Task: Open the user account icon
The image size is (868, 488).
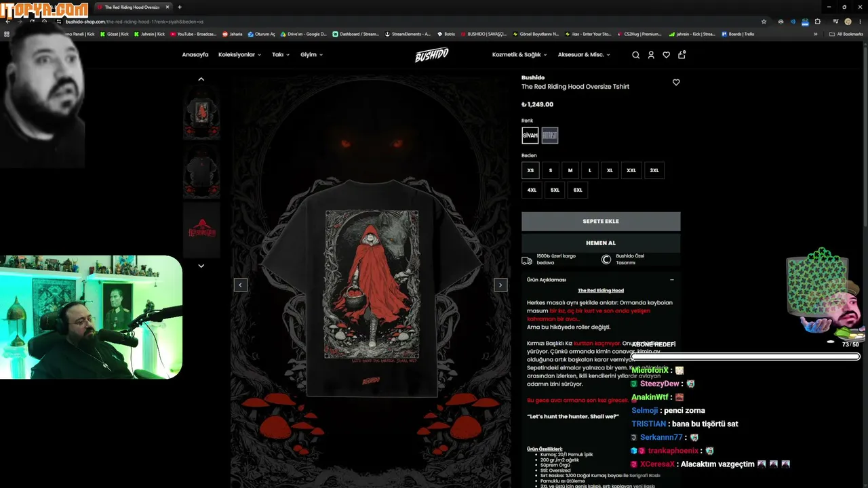Action: tap(651, 55)
